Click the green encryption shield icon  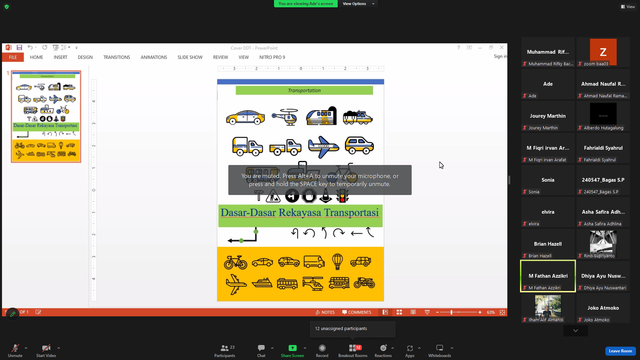[x=7, y=7]
